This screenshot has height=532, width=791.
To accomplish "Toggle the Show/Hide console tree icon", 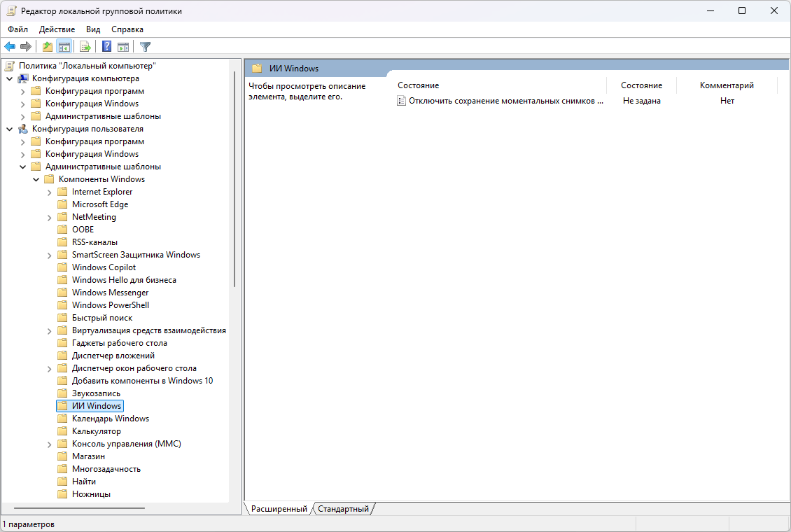I will [x=64, y=47].
